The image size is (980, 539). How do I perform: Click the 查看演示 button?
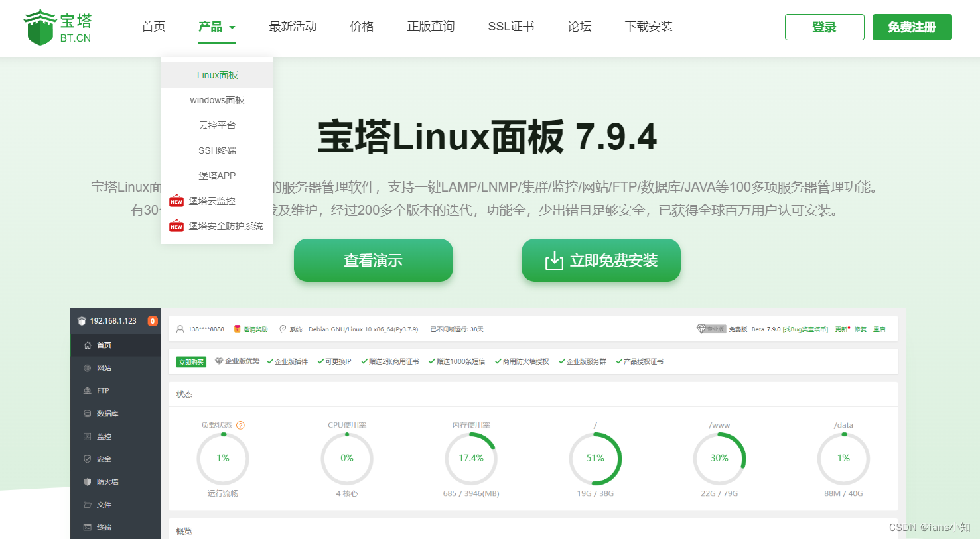(x=374, y=260)
